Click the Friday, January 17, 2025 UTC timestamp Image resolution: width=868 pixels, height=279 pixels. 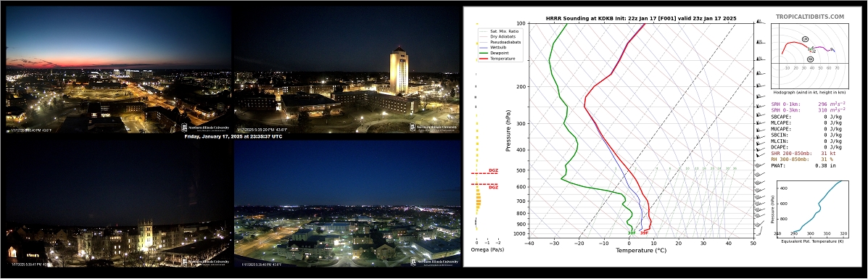233,136
